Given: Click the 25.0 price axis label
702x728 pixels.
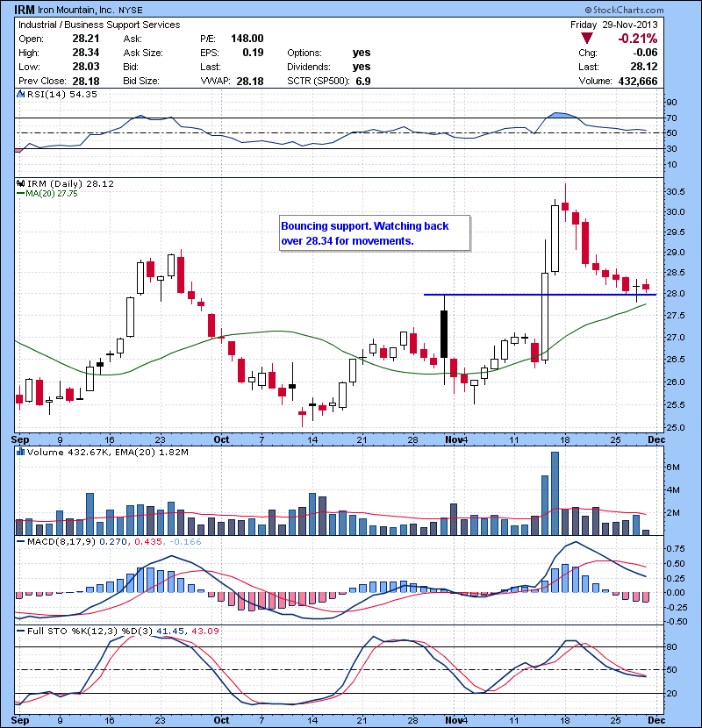Looking at the screenshot, I should tap(675, 427).
